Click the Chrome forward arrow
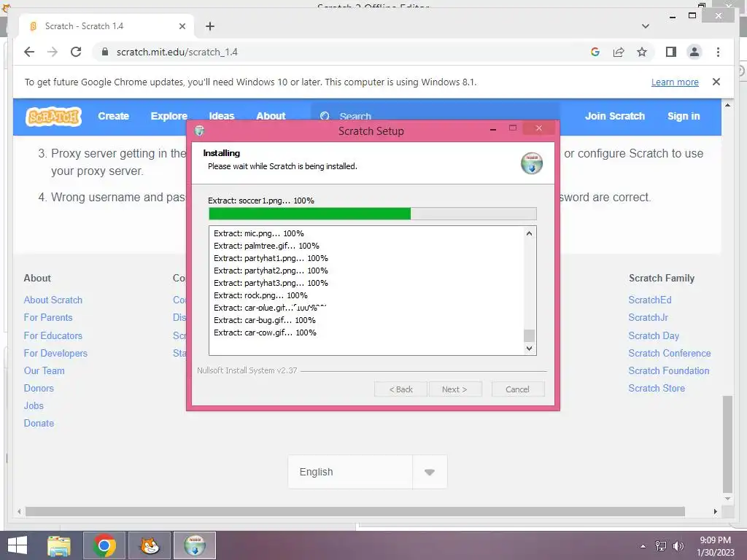The image size is (747, 560). point(53,52)
